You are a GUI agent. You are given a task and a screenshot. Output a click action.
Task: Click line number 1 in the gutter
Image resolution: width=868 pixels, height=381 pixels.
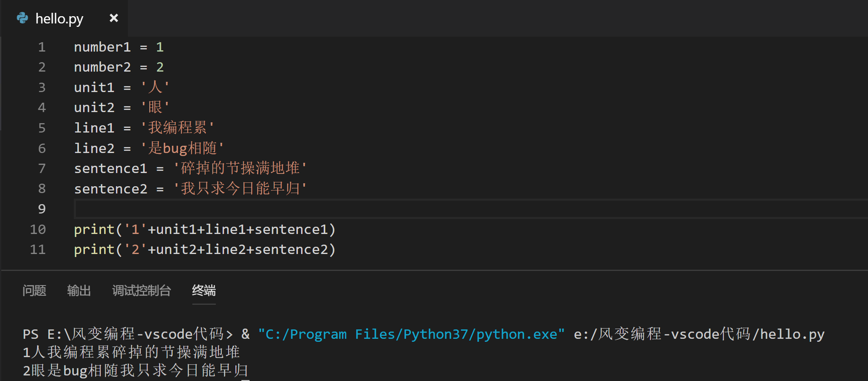(41, 47)
